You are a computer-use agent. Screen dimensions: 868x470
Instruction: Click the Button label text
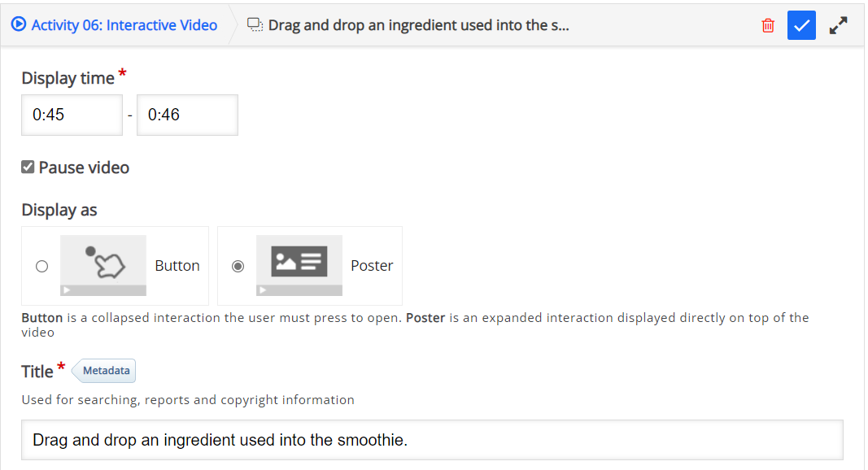(177, 266)
